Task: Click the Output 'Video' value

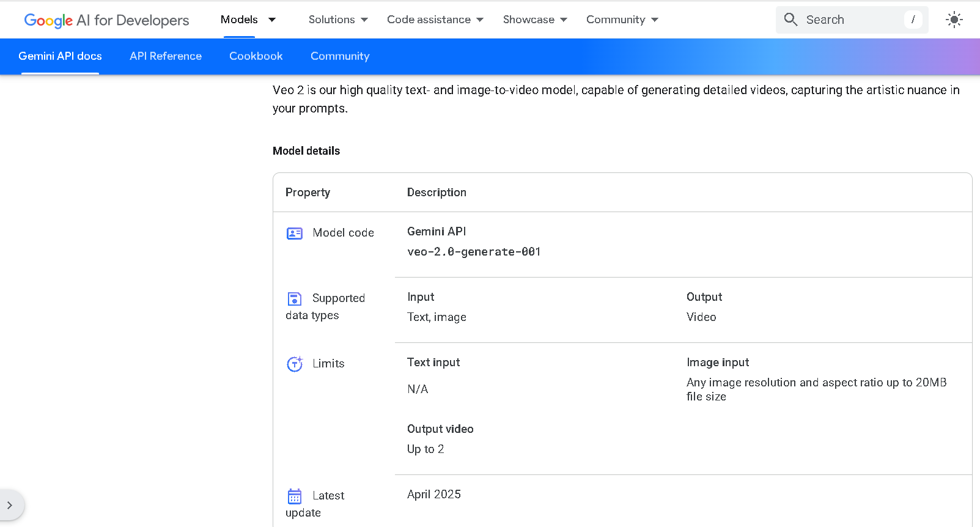Action: [x=701, y=317]
